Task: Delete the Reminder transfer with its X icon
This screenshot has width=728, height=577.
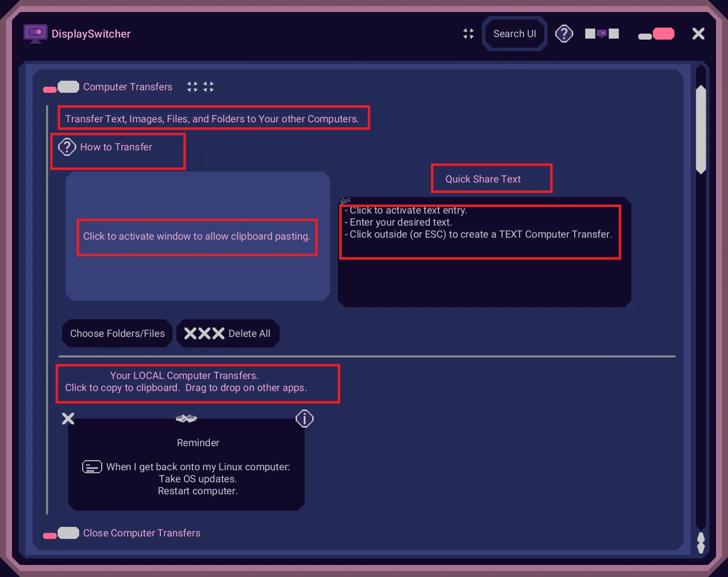Action: click(x=68, y=419)
